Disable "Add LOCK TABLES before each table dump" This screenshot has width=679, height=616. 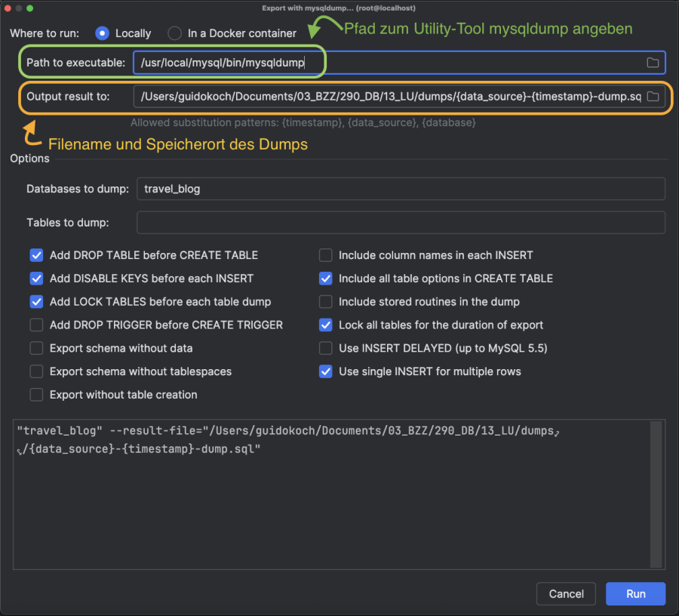point(36,302)
